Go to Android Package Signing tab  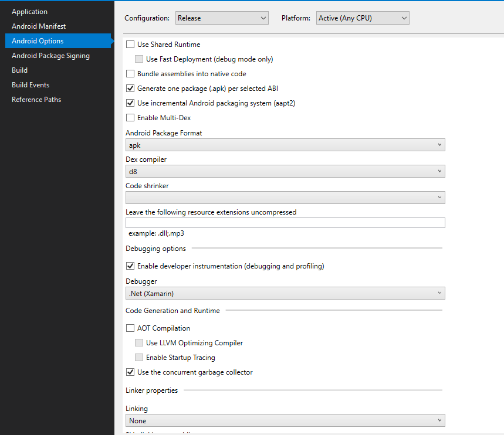pyautogui.click(x=51, y=56)
